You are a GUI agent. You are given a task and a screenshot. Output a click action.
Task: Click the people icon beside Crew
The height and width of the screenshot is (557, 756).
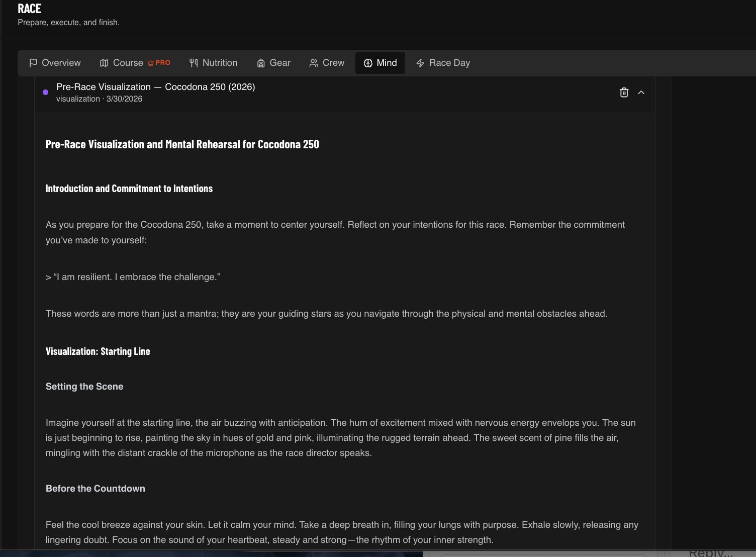click(314, 63)
